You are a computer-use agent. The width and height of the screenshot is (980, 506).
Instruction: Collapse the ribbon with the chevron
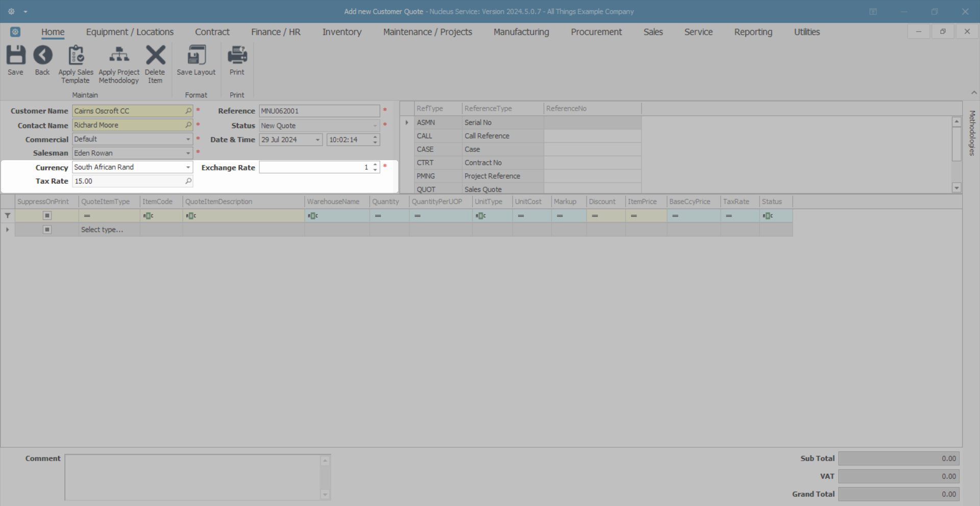point(974,93)
